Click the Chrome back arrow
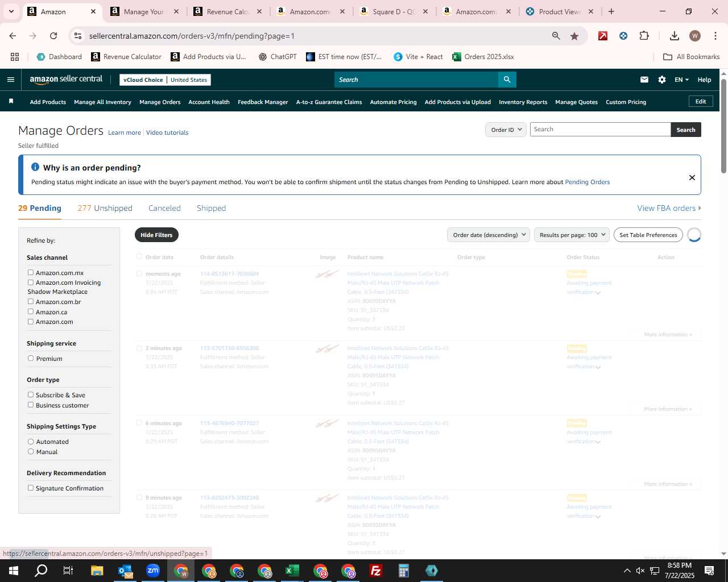Viewport: 728px width, 582px height. pyautogui.click(x=13, y=36)
